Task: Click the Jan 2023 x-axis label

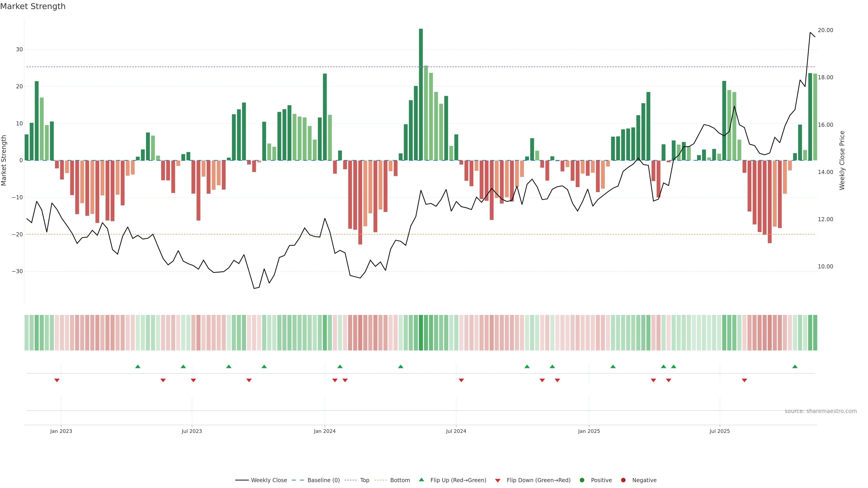Action: [61, 431]
